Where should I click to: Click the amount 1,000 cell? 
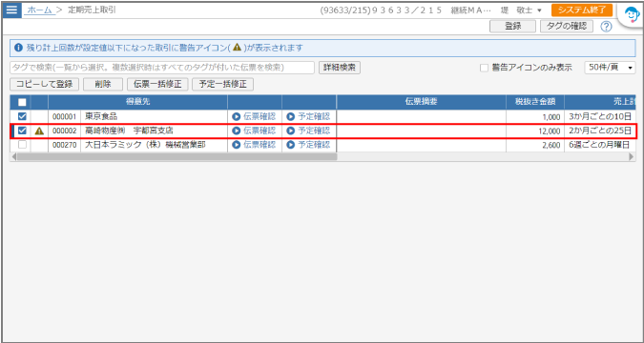pos(535,116)
